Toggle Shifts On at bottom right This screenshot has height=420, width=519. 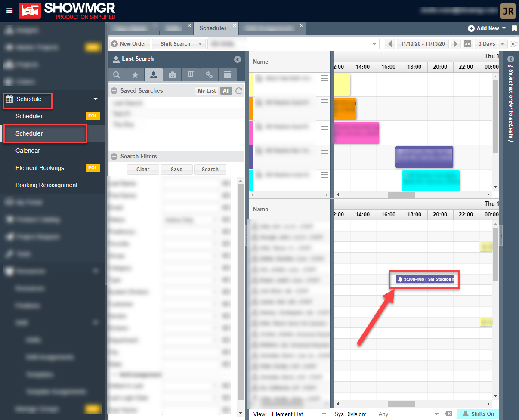point(478,414)
